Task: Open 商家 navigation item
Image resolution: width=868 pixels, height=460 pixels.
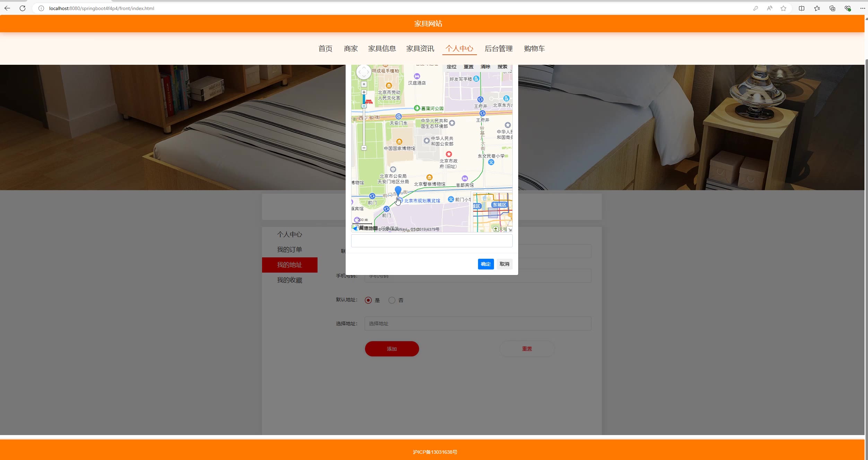Action: [x=351, y=49]
